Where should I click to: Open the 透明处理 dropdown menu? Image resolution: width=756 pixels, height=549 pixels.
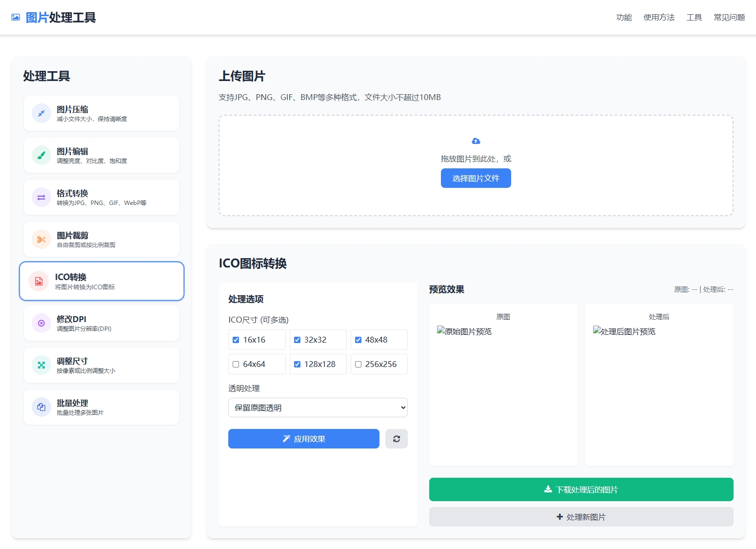pyautogui.click(x=318, y=407)
